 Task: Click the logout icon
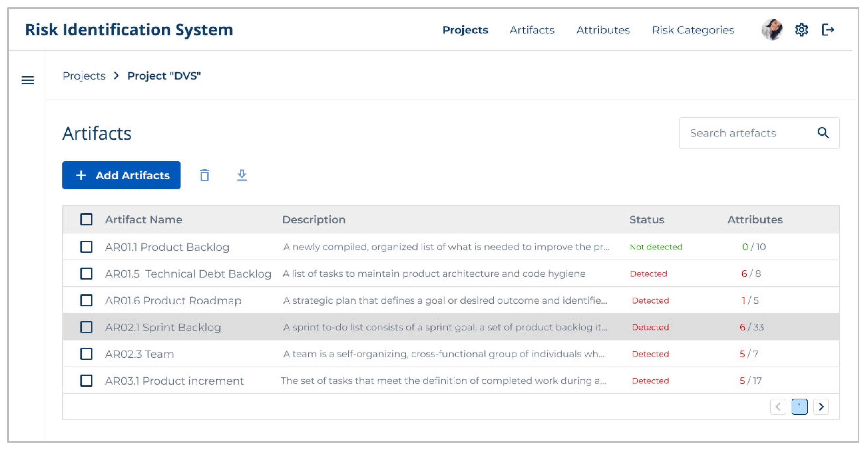828,30
